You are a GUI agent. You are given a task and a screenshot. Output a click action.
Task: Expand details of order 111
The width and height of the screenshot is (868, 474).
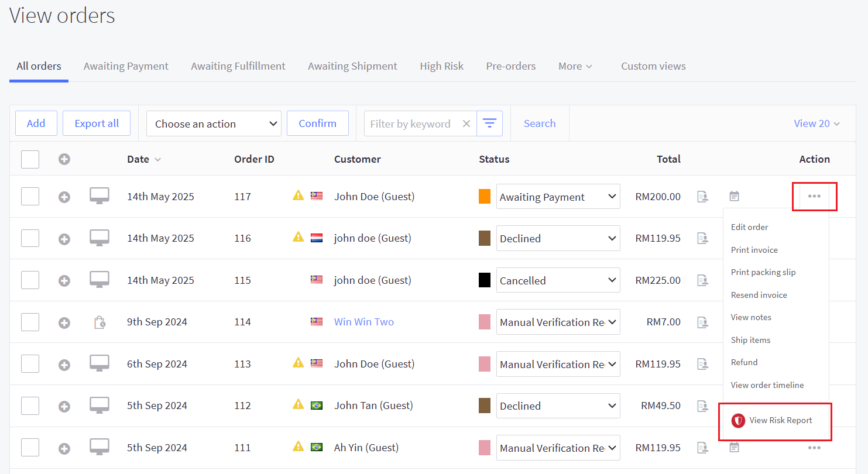click(x=64, y=448)
